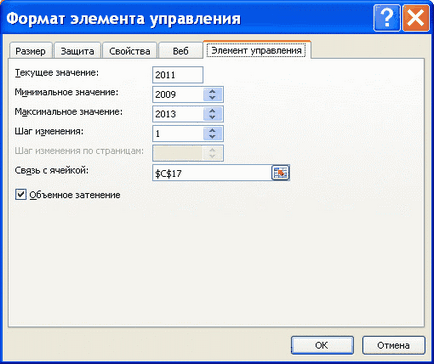Image resolution: width=434 pixels, height=364 pixels.
Task: Close the Формат элемента управления dialog
Action: pos(416,18)
